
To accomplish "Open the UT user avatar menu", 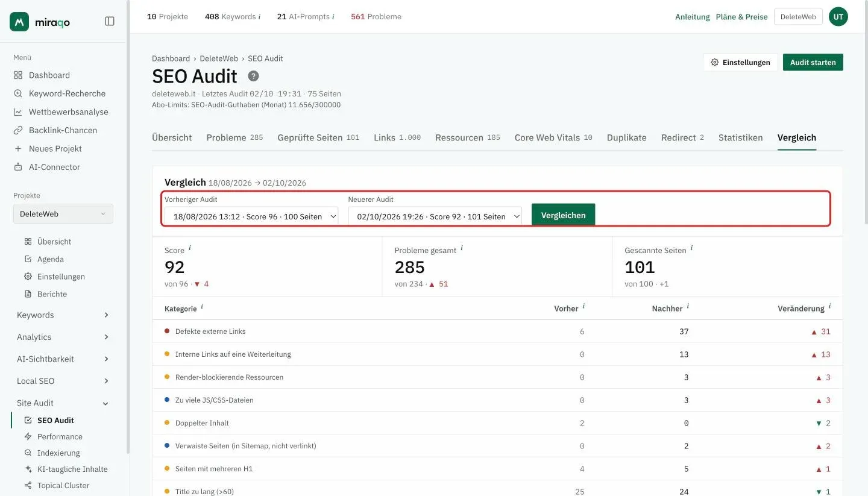I will pos(838,17).
